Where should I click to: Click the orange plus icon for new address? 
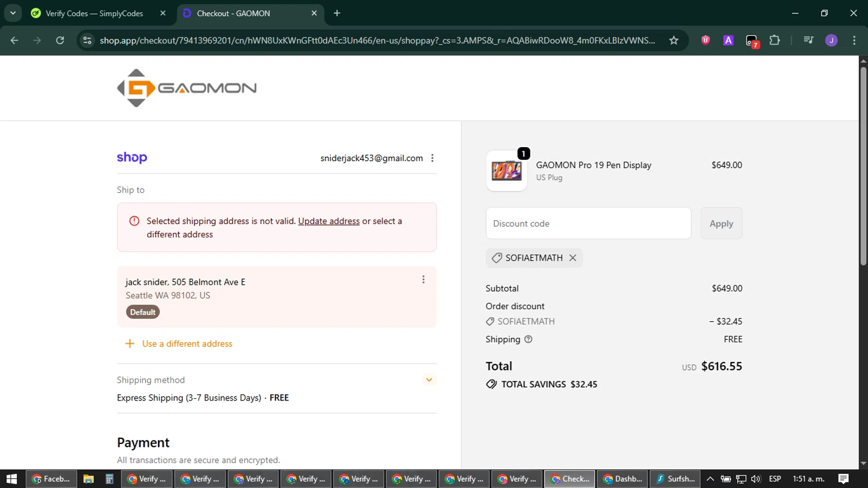pos(130,344)
